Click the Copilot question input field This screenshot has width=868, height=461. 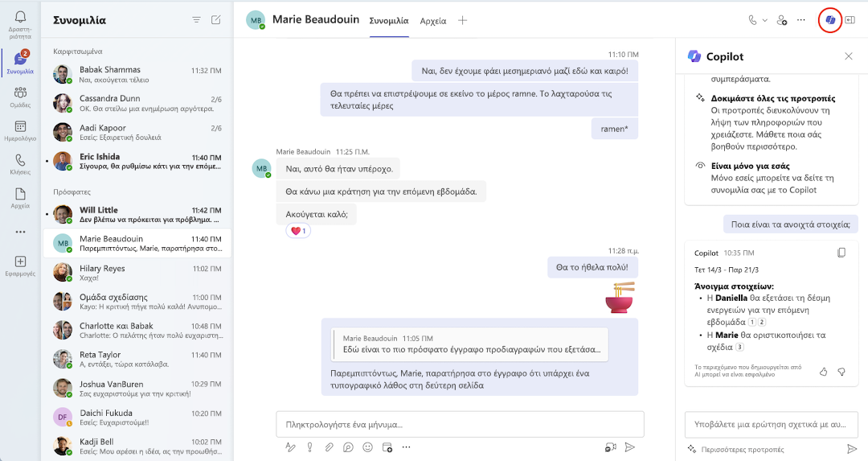[x=771, y=425]
